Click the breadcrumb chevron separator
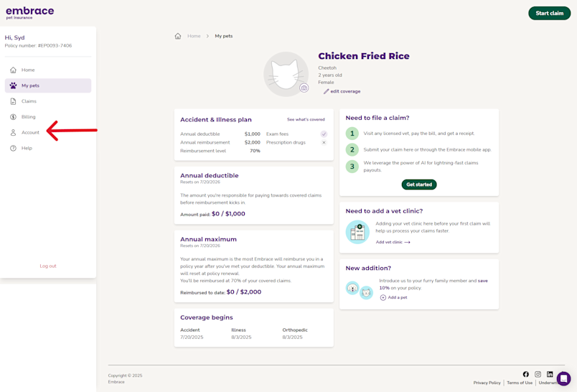Viewport: 577px width, 392px height. click(x=207, y=36)
